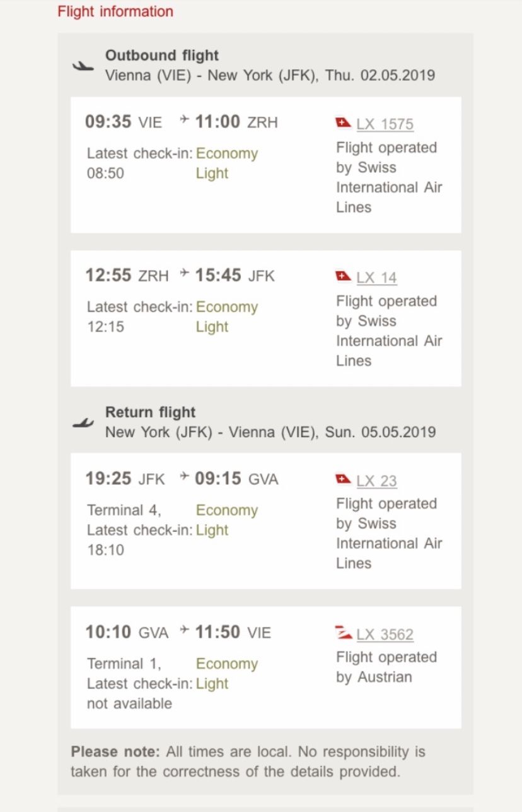Click the Swiss logo beside LX 1575
The height and width of the screenshot is (812, 522).
(344, 123)
